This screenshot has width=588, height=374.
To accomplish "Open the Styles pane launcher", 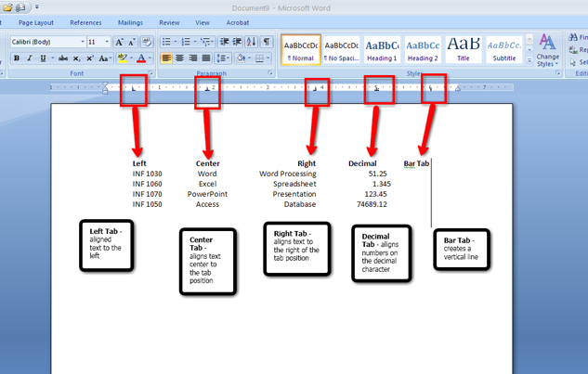I will coord(558,73).
